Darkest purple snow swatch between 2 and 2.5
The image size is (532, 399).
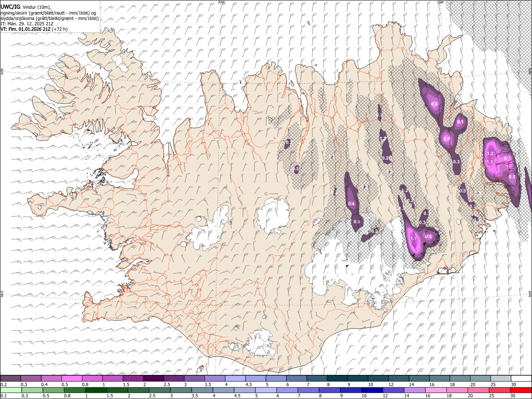[153, 379]
